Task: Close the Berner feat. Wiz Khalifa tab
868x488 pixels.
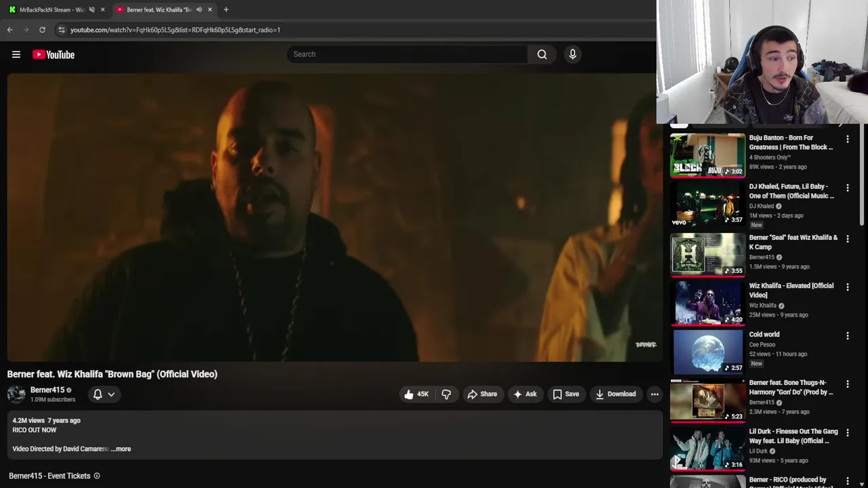Action: pos(210,9)
